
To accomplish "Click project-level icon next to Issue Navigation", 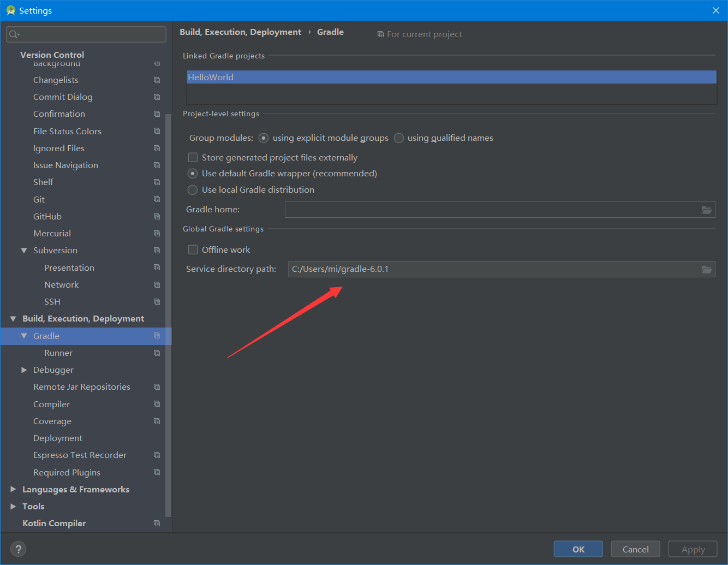I will pyautogui.click(x=157, y=165).
